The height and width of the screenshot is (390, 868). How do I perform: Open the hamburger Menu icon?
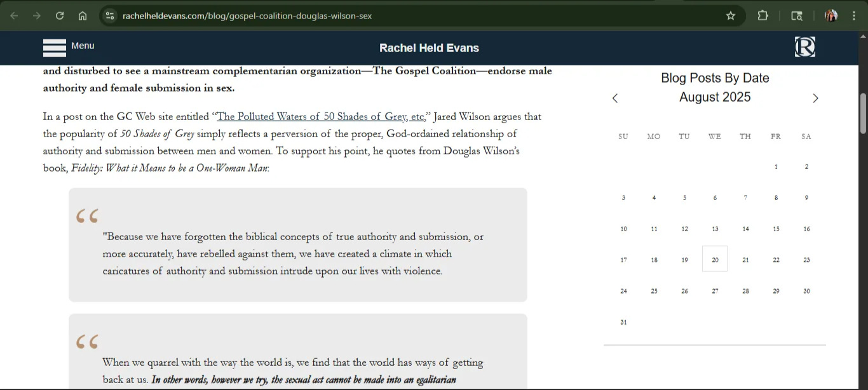pos(55,48)
